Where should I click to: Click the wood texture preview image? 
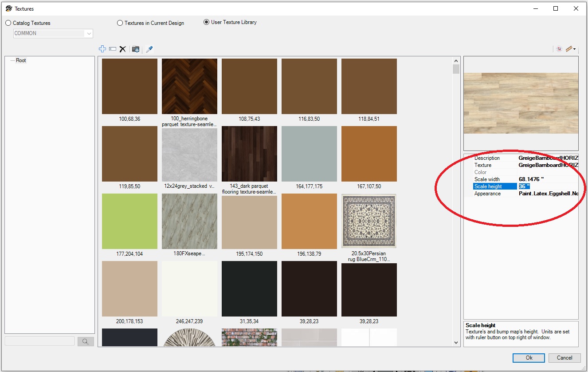[x=521, y=103]
